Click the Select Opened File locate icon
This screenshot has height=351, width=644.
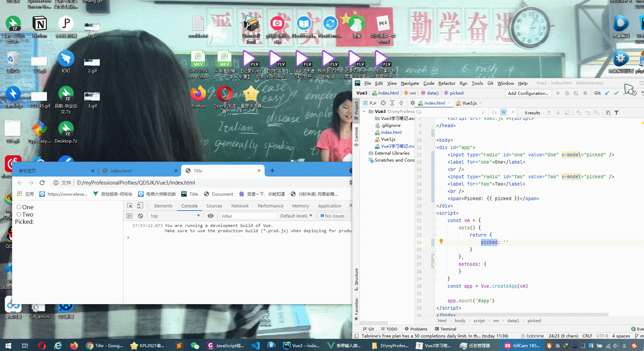[383, 103]
